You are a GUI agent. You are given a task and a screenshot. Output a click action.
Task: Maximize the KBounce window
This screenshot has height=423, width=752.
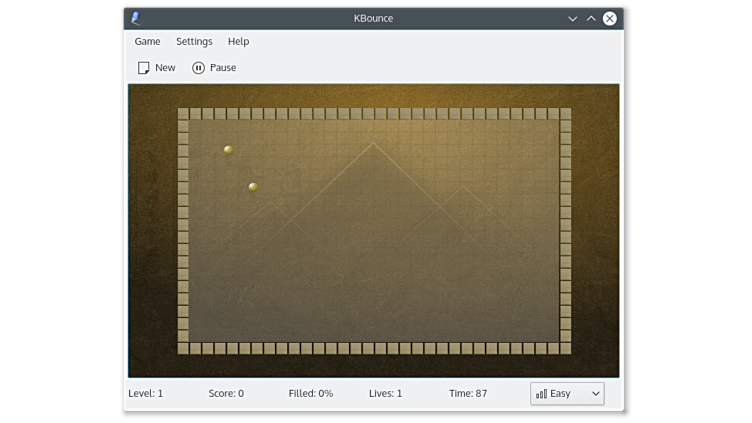tap(591, 18)
